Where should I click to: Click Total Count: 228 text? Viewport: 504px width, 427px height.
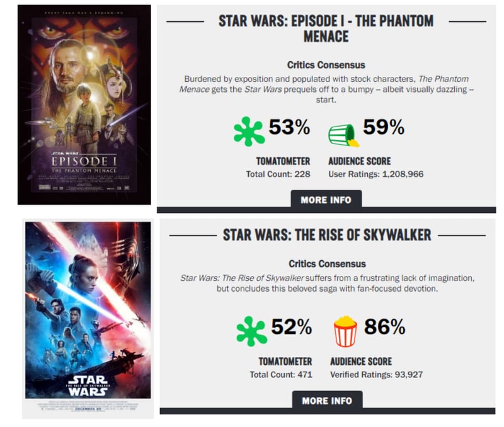click(278, 174)
